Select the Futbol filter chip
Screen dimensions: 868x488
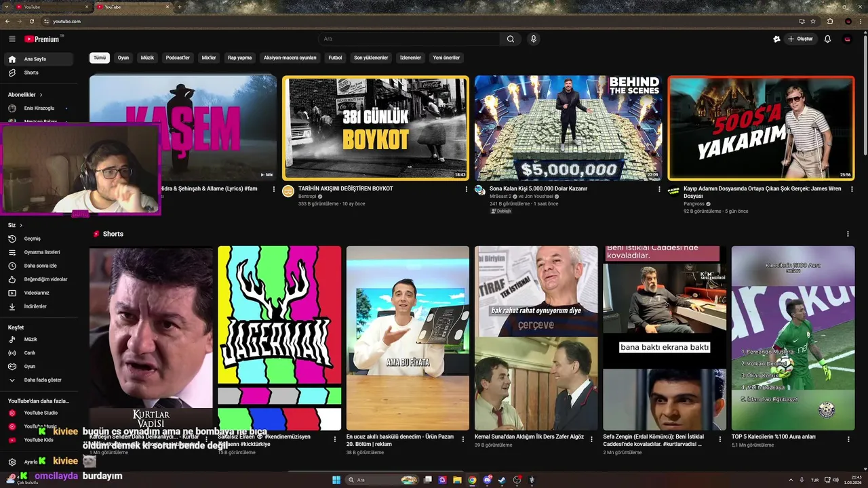pos(335,58)
